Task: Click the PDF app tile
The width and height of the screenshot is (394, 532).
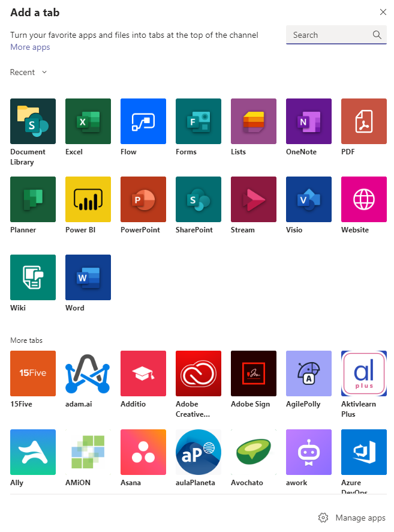Action: pyautogui.click(x=364, y=121)
